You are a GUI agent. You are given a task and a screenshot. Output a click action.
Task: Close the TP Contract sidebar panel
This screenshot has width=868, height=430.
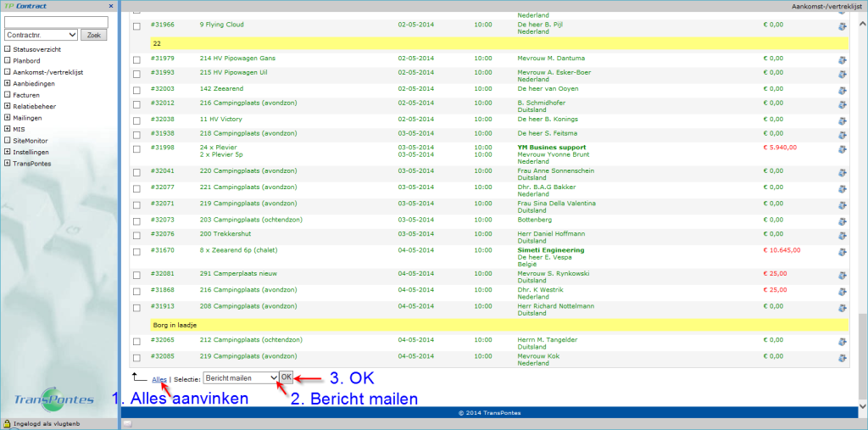point(108,6)
